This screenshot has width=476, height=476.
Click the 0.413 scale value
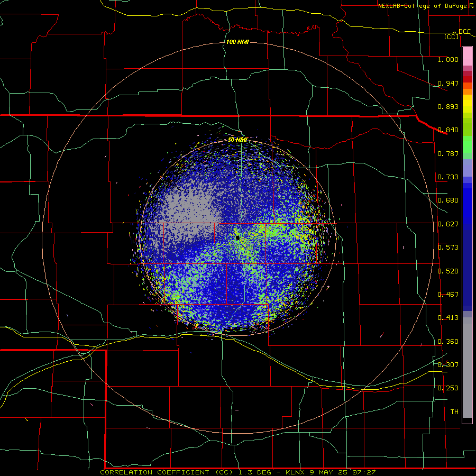tap(448, 318)
